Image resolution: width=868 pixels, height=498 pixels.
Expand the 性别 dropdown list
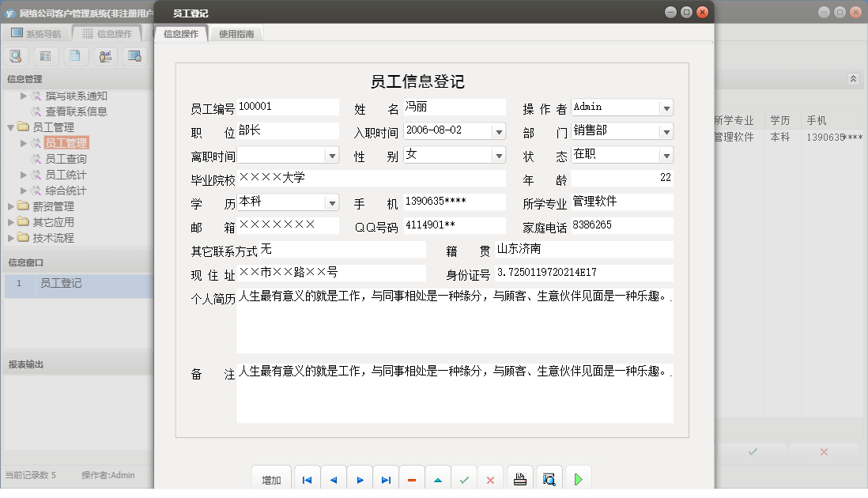[498, 155]
